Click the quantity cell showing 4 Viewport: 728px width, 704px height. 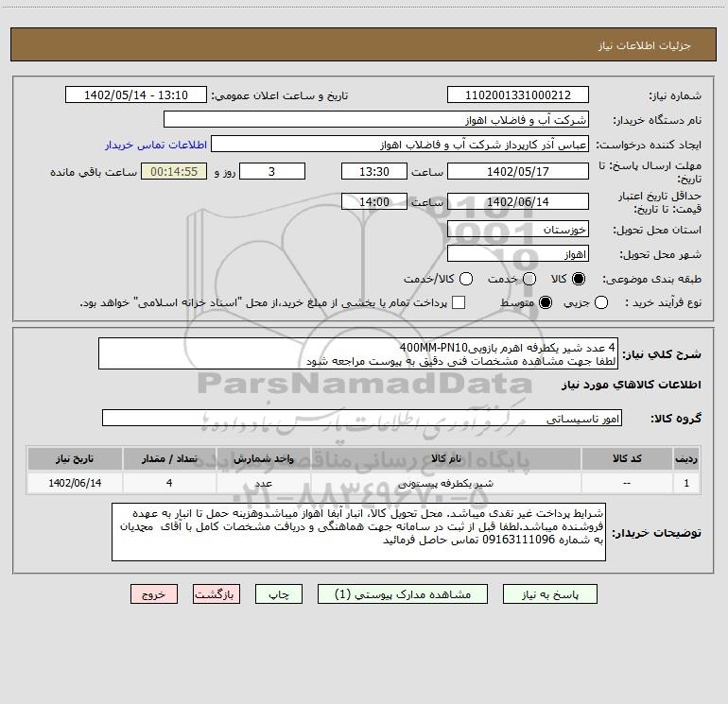point(169,483)
